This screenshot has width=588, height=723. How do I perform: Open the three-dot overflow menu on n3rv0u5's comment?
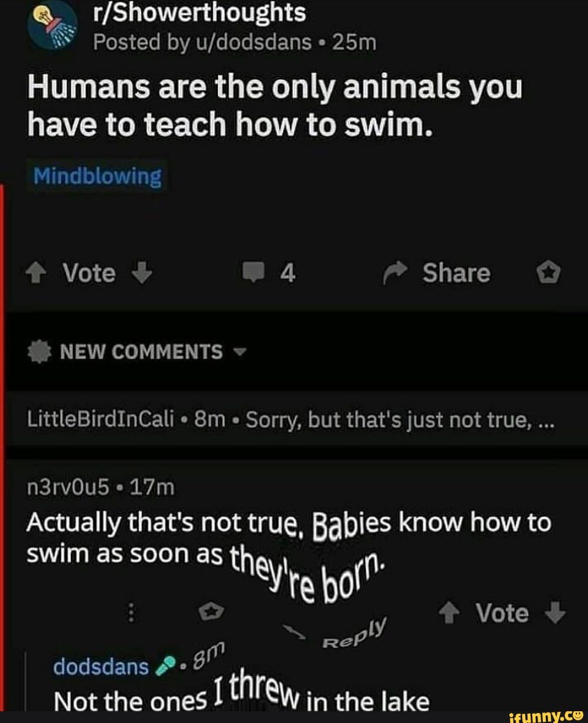click(x=130, y=612)
